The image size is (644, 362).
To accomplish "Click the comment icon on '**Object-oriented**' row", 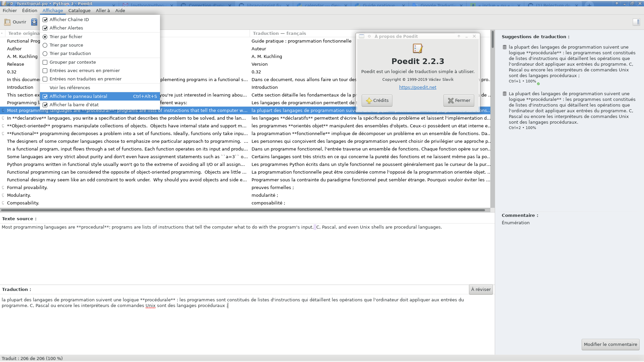I will [3, 126].
